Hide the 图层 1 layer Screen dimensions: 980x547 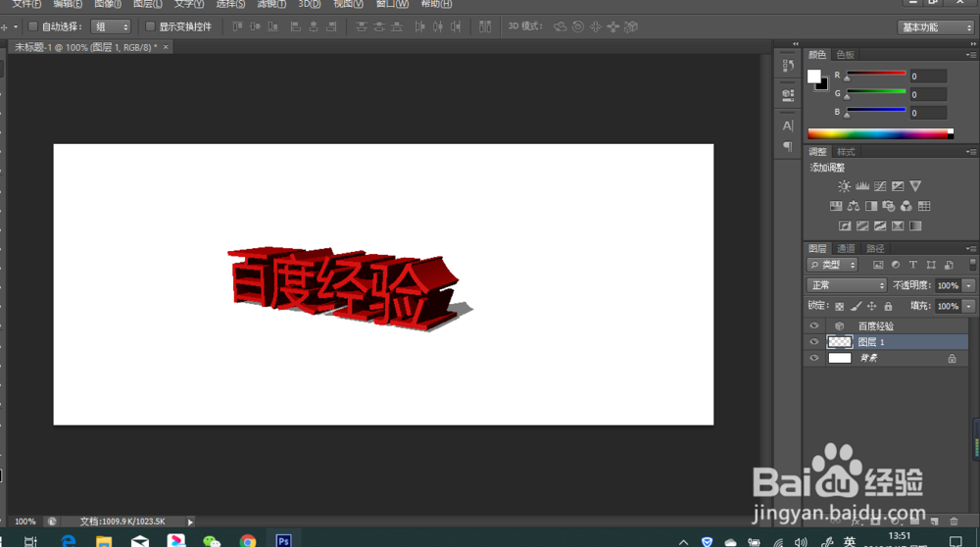click(x=813, y=342)
